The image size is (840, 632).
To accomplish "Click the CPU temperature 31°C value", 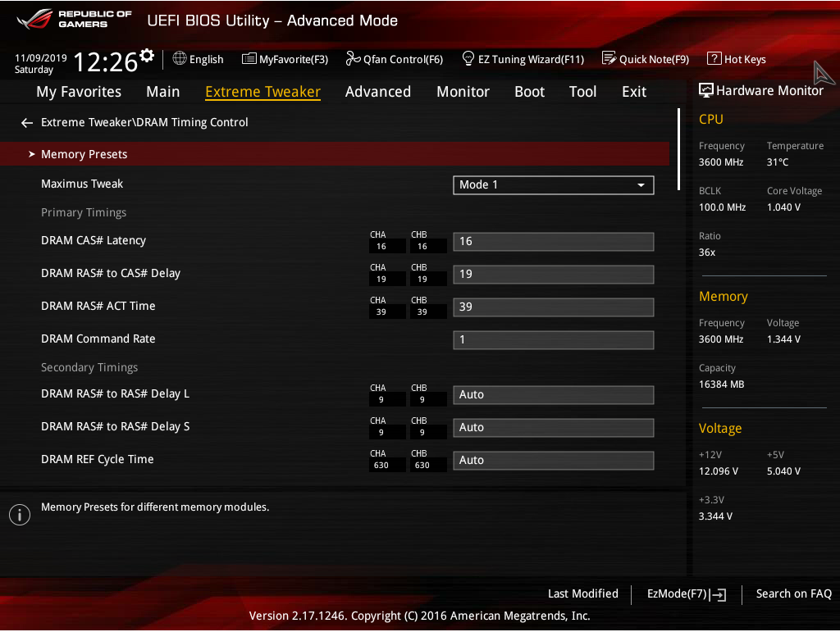I will coord(778,162).
